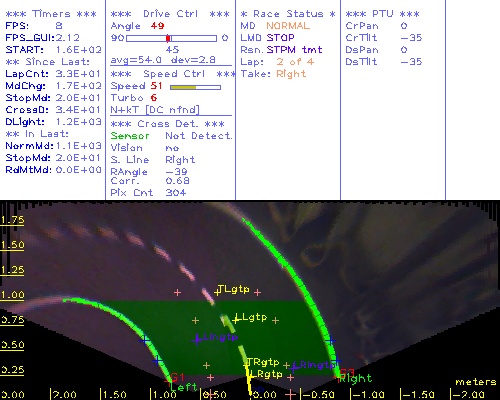Viewport: 500px width, 400px height.
Task: Click the Timers panel header
Action: (51, 14)
